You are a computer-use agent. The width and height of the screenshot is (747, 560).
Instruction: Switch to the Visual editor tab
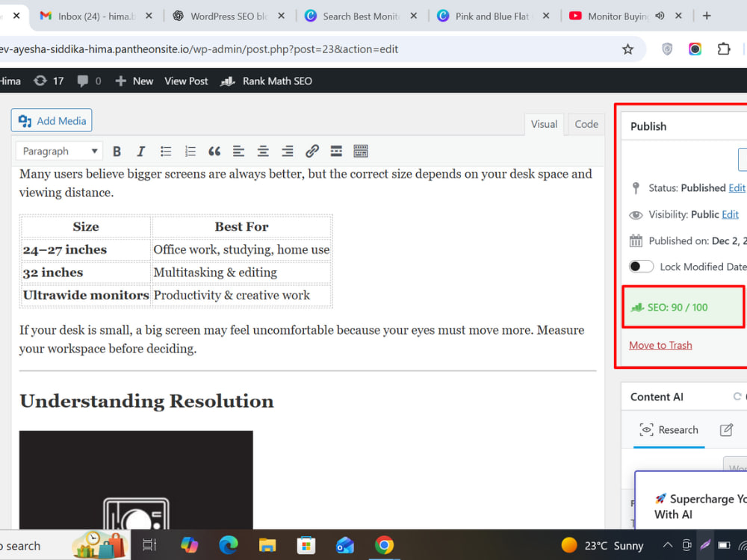coord(544,124)
